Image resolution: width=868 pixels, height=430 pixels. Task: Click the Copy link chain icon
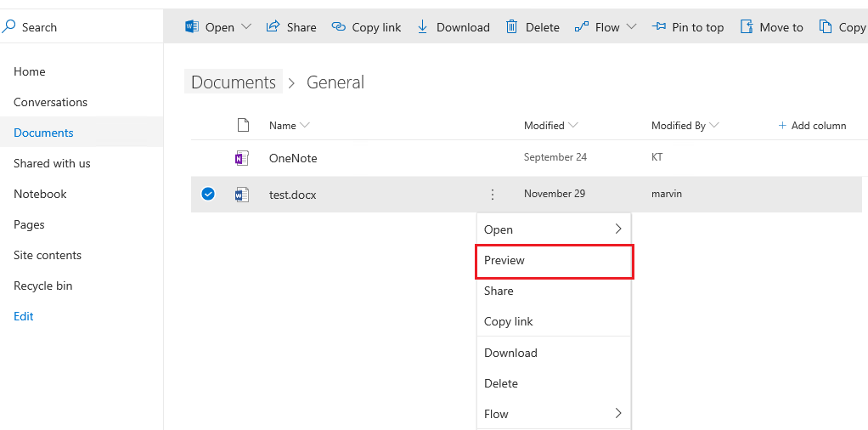tap(338, 26)
